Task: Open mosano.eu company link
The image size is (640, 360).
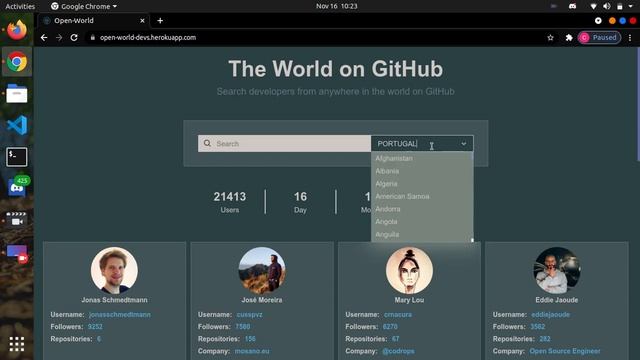Action: [252, 351]
